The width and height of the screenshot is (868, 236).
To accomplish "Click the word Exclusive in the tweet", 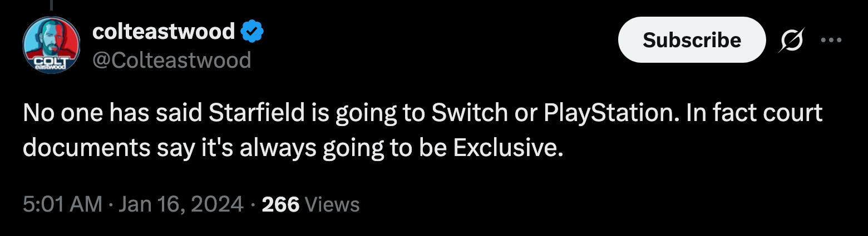I will (x=505, y=147).
